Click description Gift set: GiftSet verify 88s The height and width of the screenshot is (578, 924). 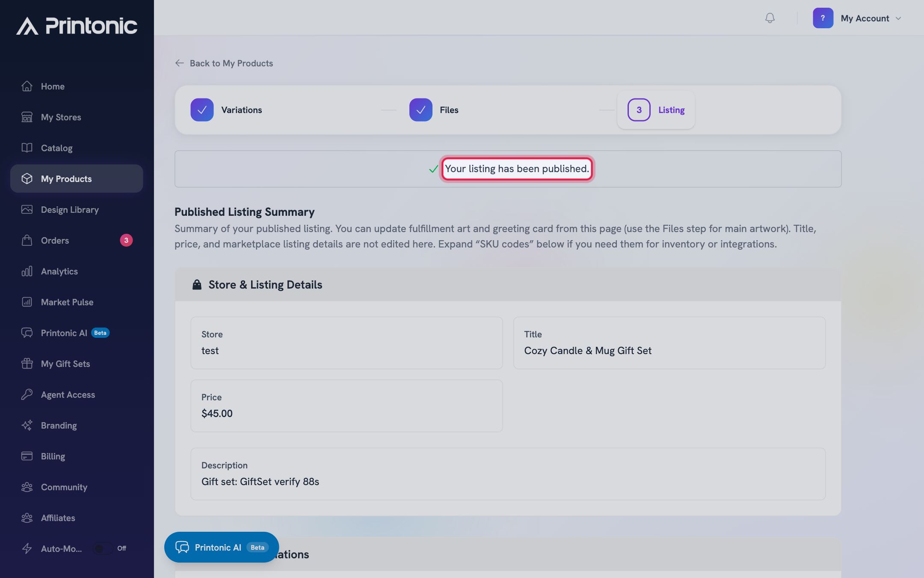point(260,482)
